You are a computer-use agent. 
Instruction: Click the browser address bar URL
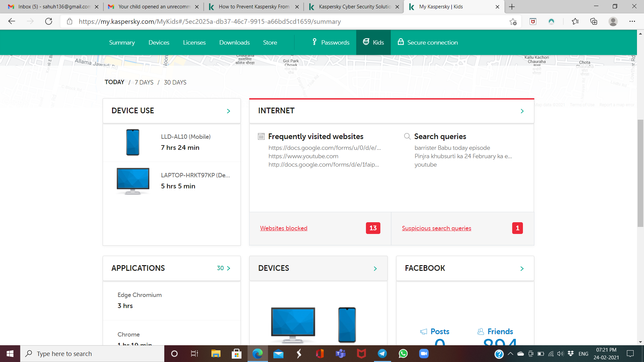point(210,22)
